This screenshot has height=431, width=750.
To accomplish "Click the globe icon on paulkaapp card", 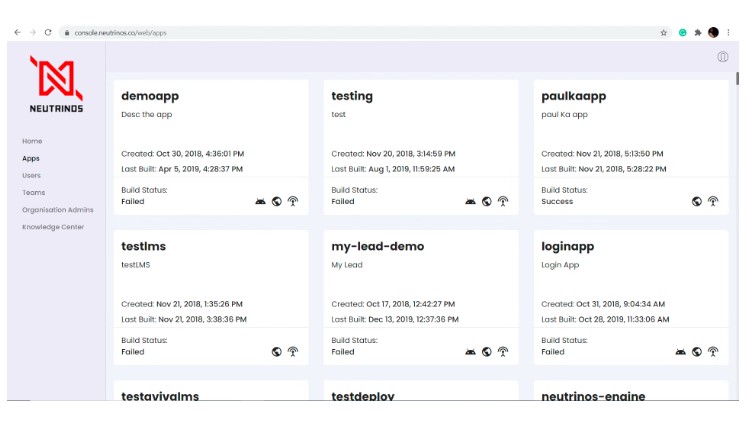I will [x=697, y=201].
